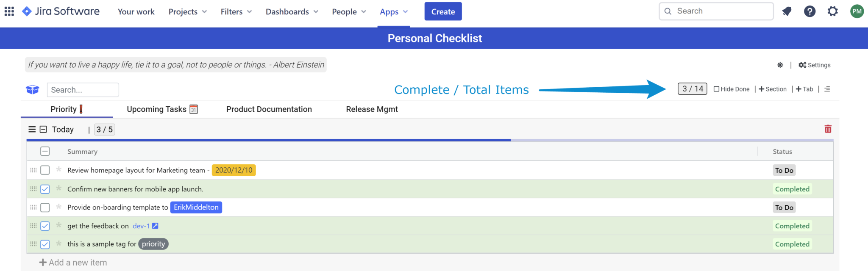Switch to Release Mgmt tab
This screenshot has height=271, width=868.
click(x=372, y=109)
